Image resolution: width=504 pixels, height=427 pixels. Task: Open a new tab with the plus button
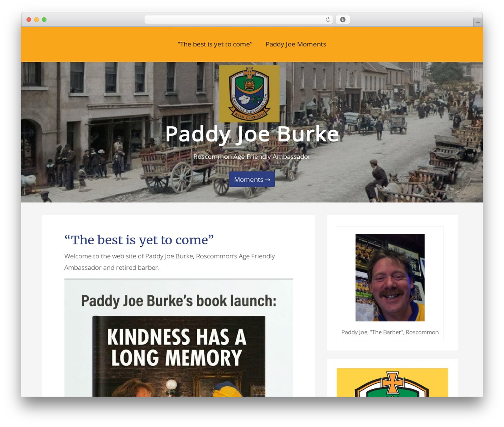pyautogui.click(x=478, y=22)
